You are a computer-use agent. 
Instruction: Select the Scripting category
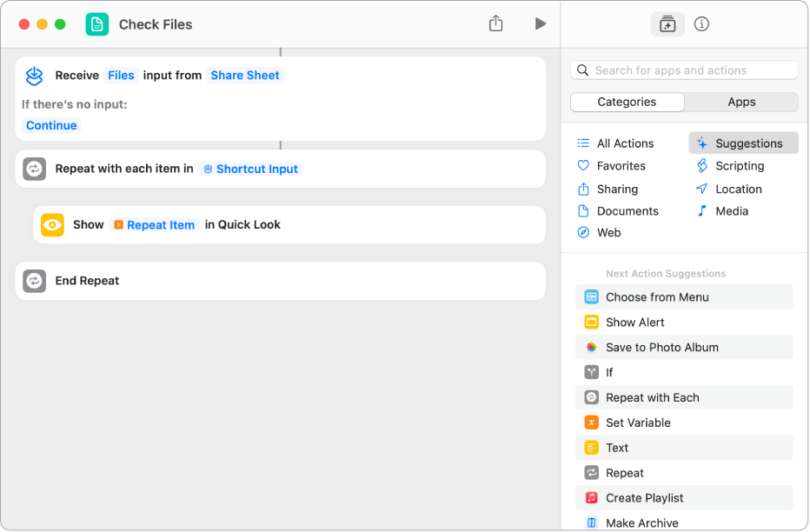tap(739, 166)
